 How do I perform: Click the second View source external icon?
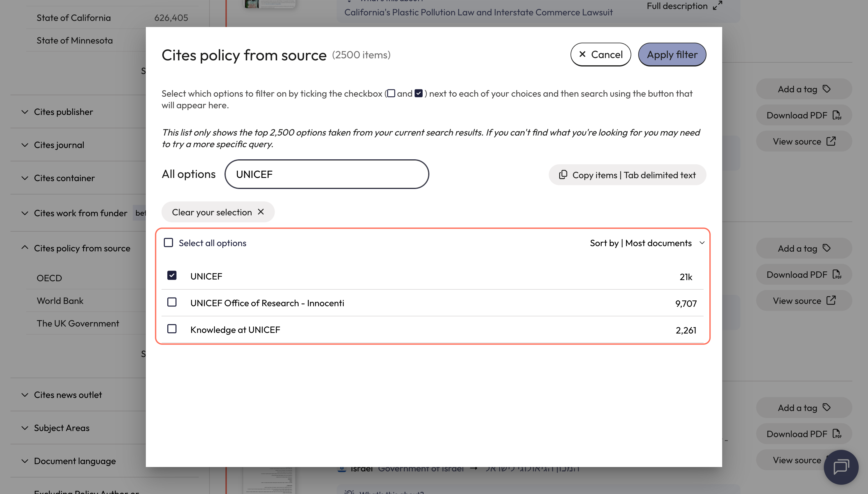[x=831, y=301]
